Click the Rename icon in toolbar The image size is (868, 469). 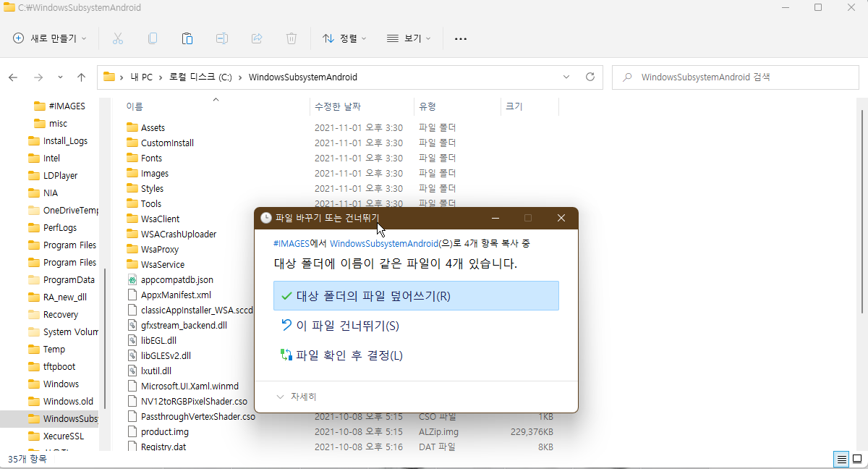coord(222,38)
